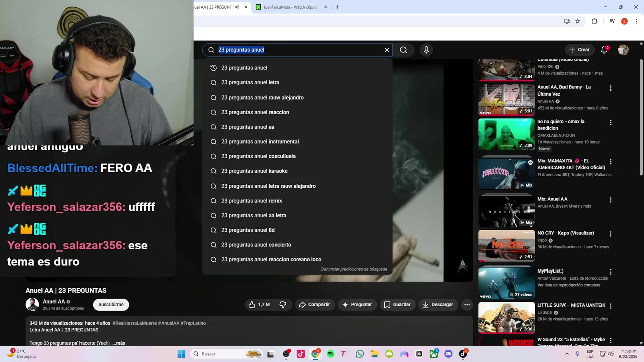
Task: Open options menu for no no quiero video
Action: click(611, 122)
